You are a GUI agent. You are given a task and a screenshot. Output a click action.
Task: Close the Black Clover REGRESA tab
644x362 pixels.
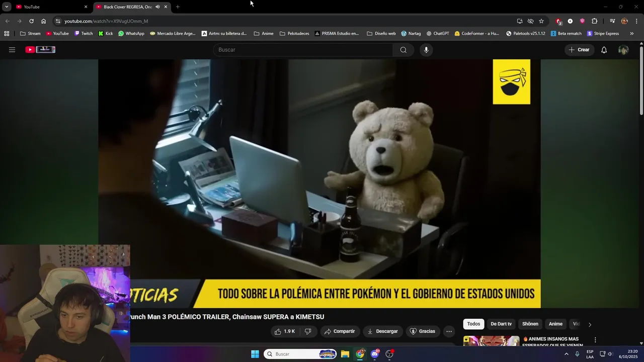coord(166,7)
